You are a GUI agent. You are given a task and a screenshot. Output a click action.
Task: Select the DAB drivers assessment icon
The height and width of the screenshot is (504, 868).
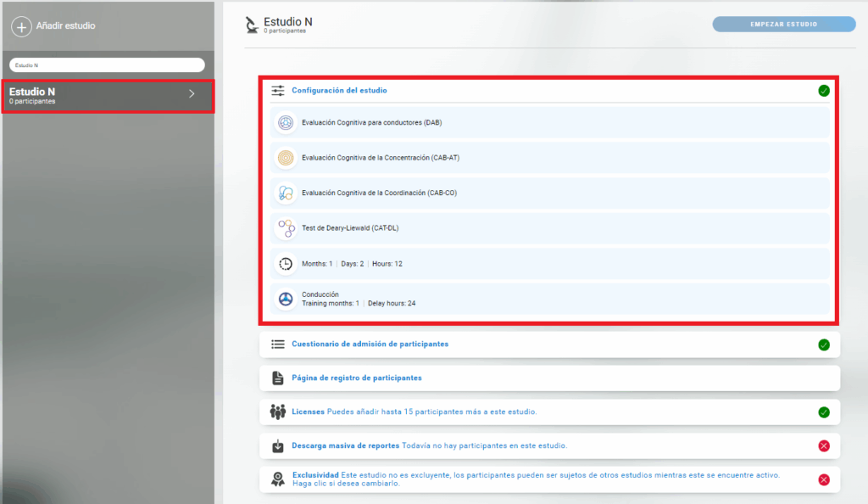pos(286,123)
